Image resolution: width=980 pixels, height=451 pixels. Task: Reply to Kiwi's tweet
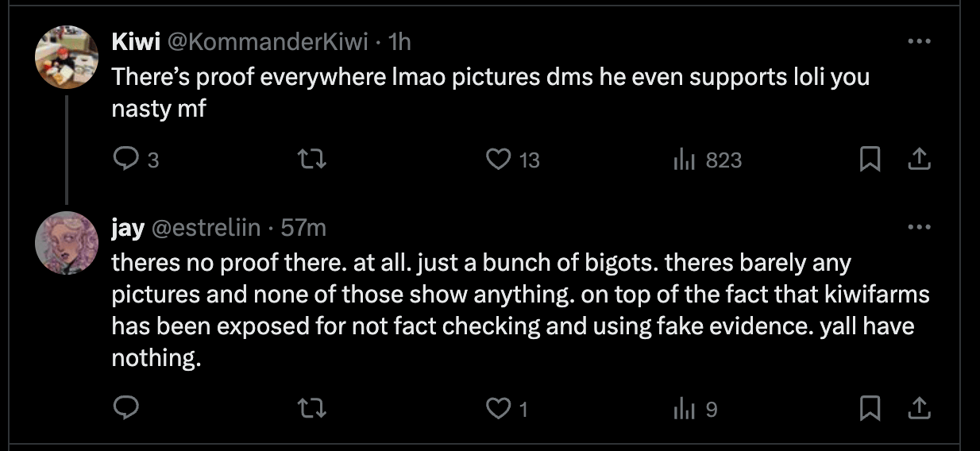tap(127, 160)
